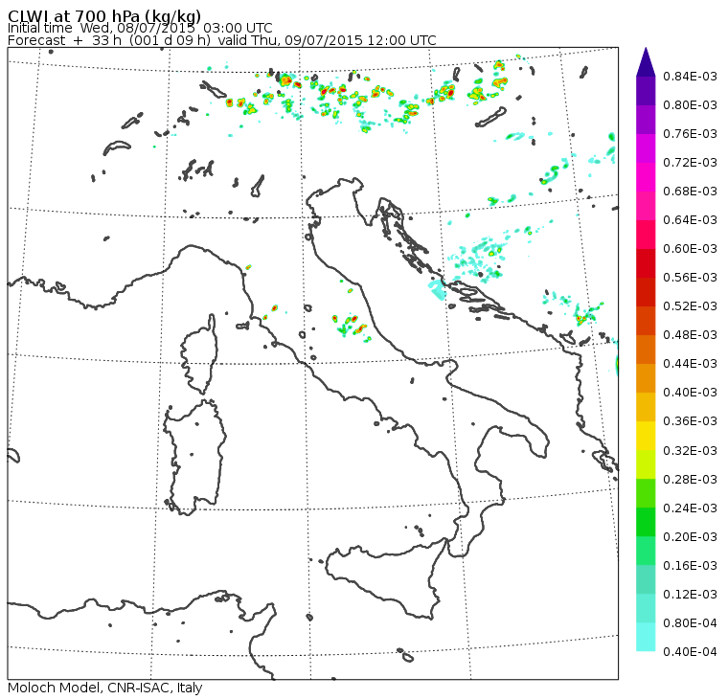Click the 0.72E-03 legend label
The width and height of the screenshot is (728, 700).
(x=690, y=163)
